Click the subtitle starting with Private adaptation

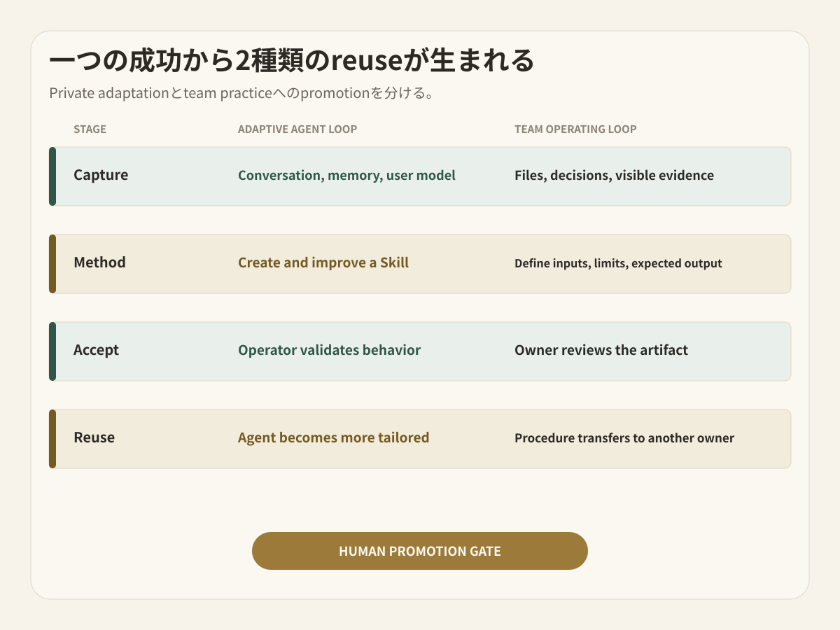[x=241, y=93]
